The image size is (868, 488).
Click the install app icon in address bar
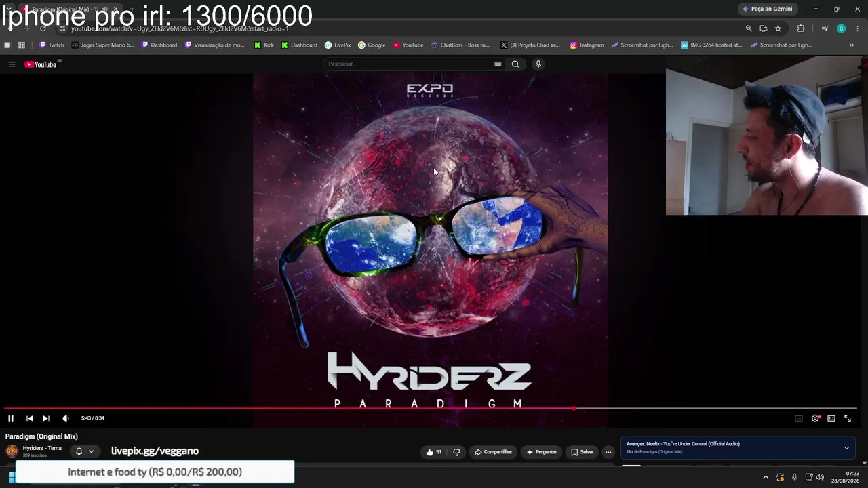pyautogui.click(x=764, y=28)
